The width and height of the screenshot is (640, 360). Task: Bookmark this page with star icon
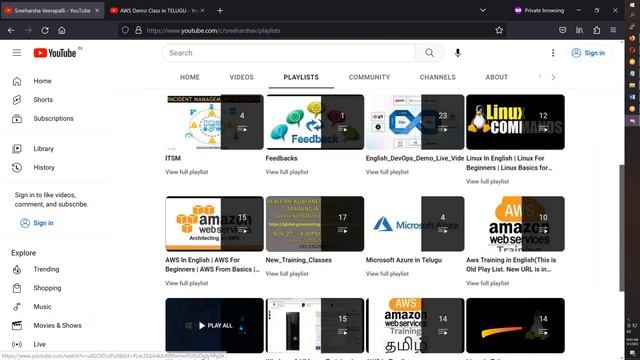pyautogui.click(x=499, y=30)
